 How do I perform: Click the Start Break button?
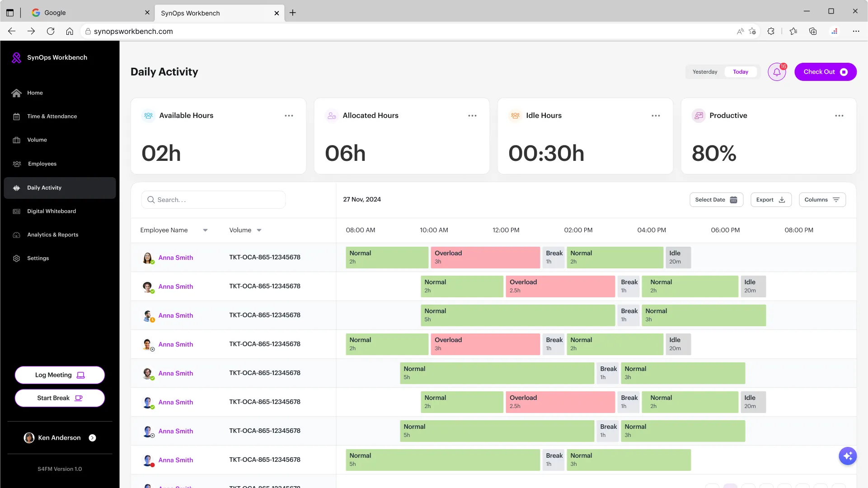tap(60, 398)
